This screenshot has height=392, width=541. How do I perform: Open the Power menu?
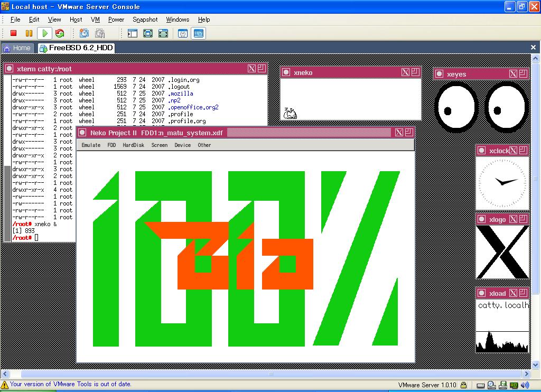click(x=116, y=20)
